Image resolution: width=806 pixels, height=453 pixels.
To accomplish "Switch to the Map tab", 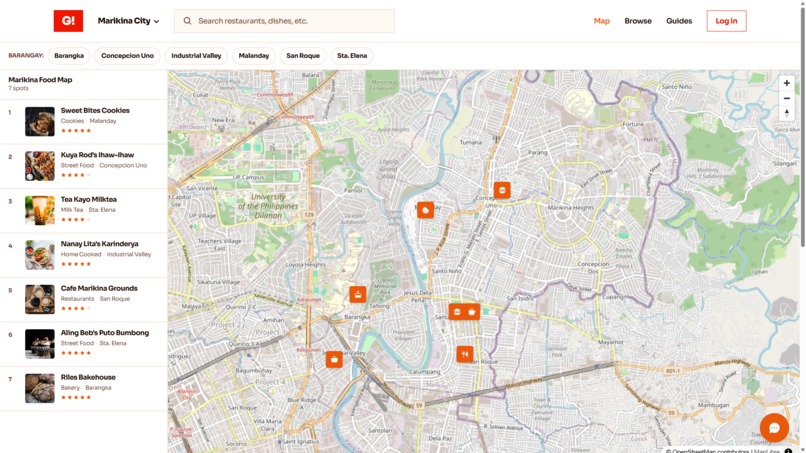I will (x=601, y=21).
